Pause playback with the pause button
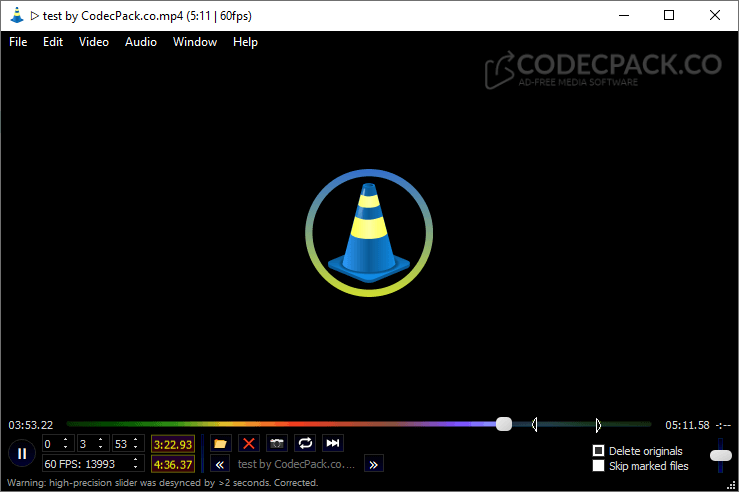Image resolution: width=739 pixels, height=492 pixels. (22, 454)
